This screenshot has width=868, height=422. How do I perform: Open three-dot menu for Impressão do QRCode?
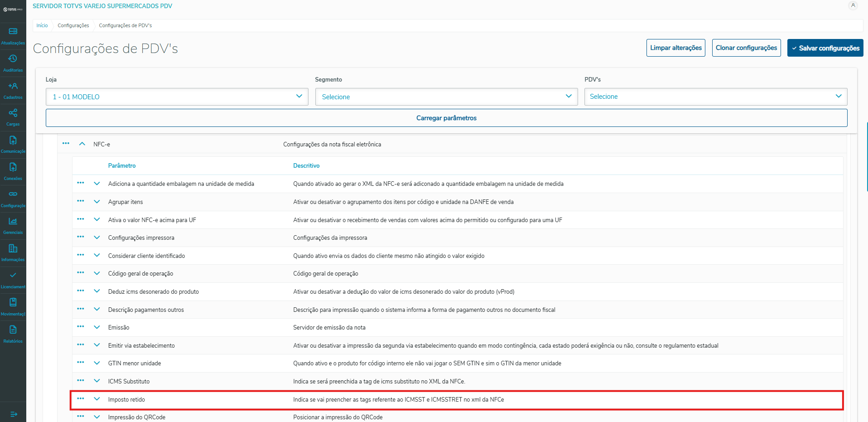[x=81, y=417]
